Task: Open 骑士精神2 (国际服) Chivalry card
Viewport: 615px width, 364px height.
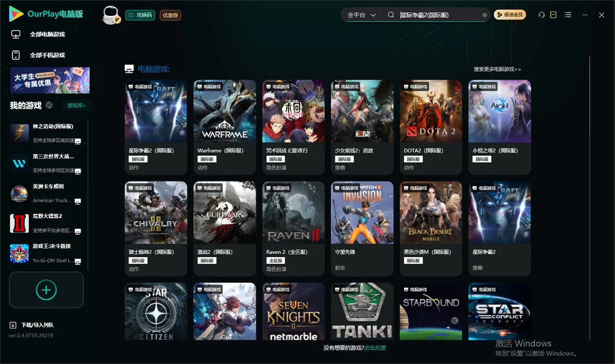Action: [156, 229]
